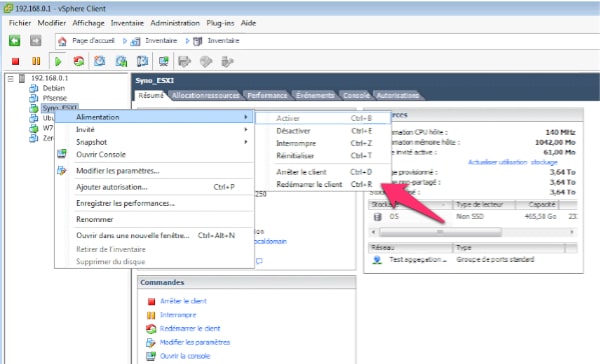600x364 pixels.
Task: Choose Enregistrer les performances menu entry
Action: point(154,203)
